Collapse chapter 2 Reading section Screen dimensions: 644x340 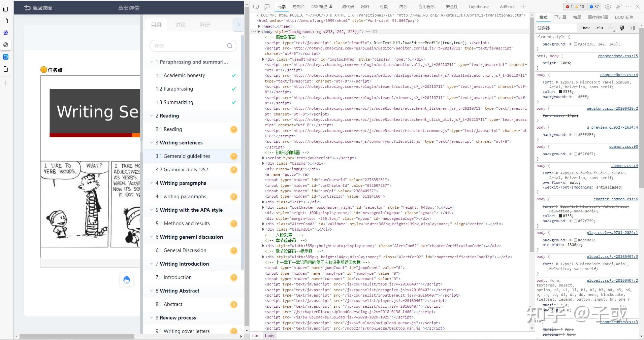(x=152, y=116)
